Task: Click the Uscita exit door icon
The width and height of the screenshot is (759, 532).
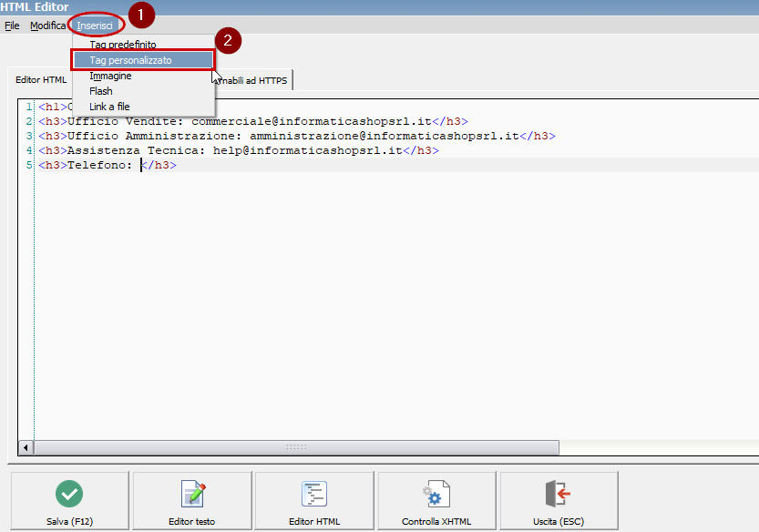Action: coord(558,493)
